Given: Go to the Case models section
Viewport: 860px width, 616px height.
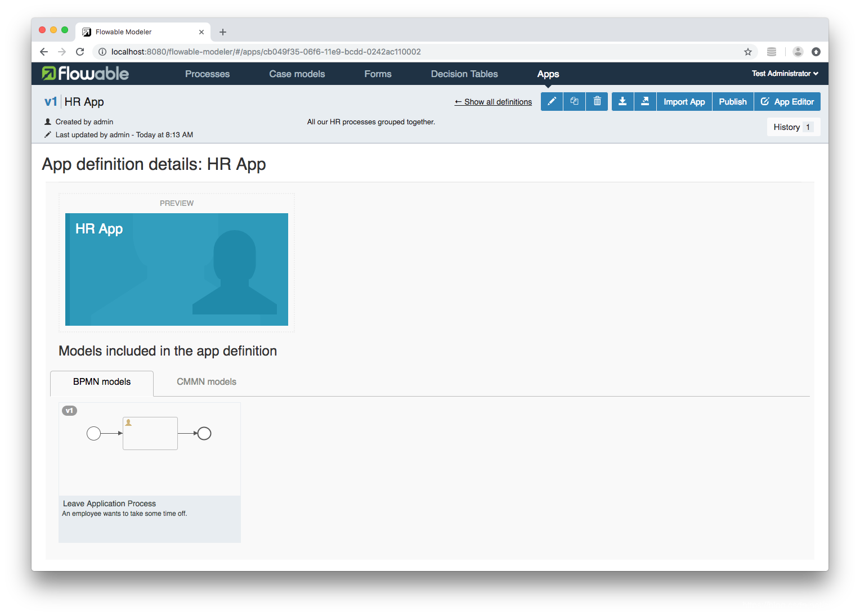Looking at the screenshot, I should [x=297, y=74].
